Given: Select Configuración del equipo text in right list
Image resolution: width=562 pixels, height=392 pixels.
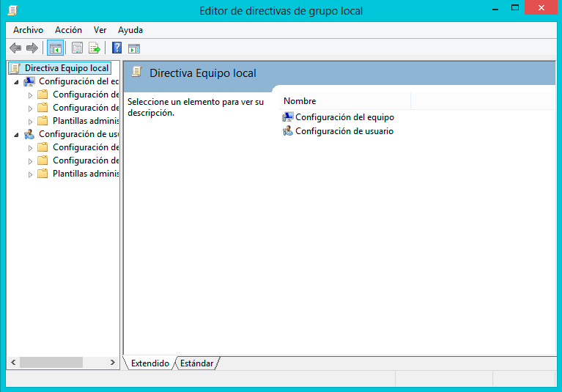Looking at the screenshot, I should click(345, 117).
